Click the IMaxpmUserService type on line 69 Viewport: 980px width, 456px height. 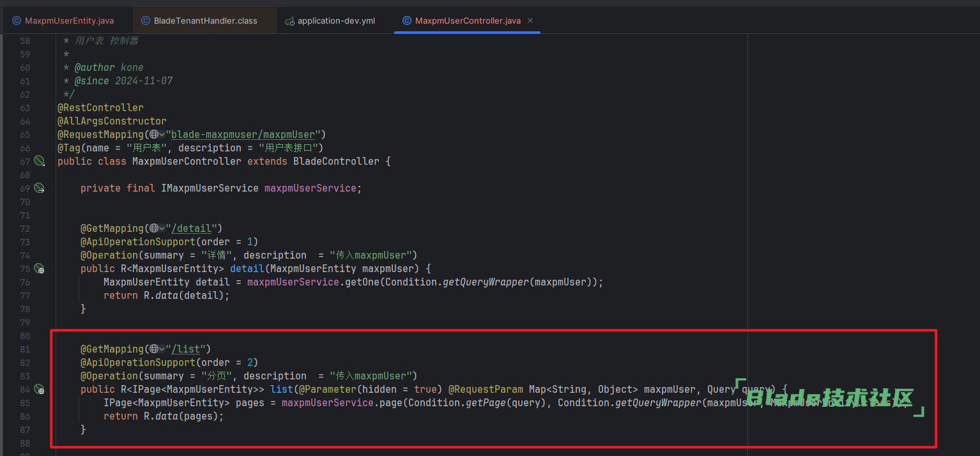click(x=210, y=188)
